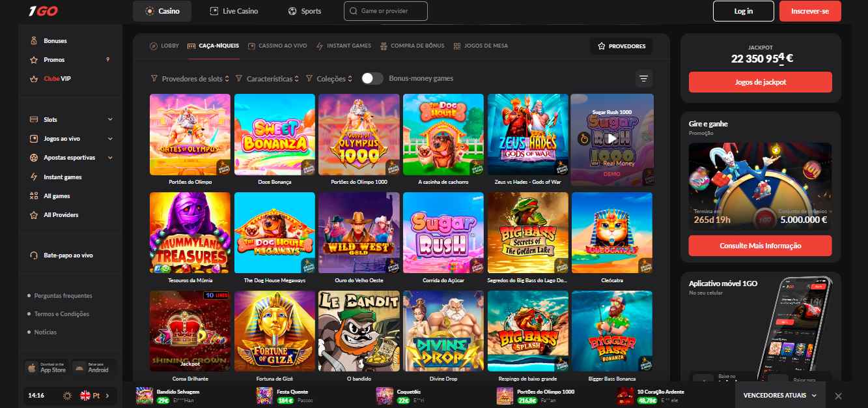Screen dimensions: 868x408
Task: Focus the Game or provider search field
Action: pos(385,11)
